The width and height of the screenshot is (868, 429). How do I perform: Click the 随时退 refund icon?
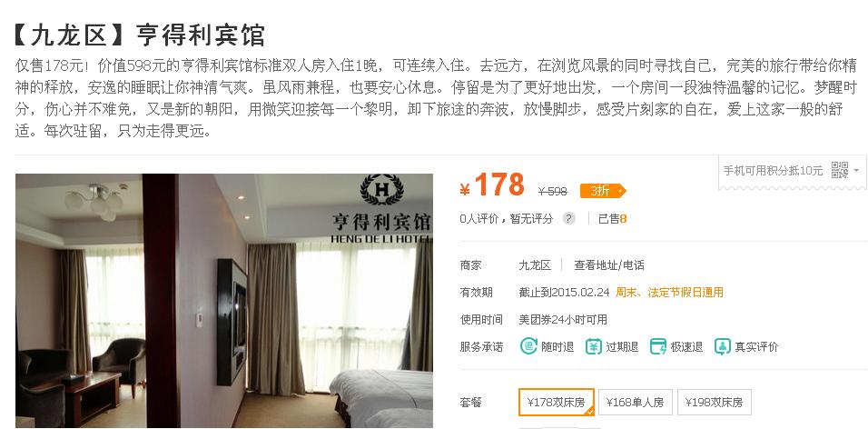pos(528,346)
